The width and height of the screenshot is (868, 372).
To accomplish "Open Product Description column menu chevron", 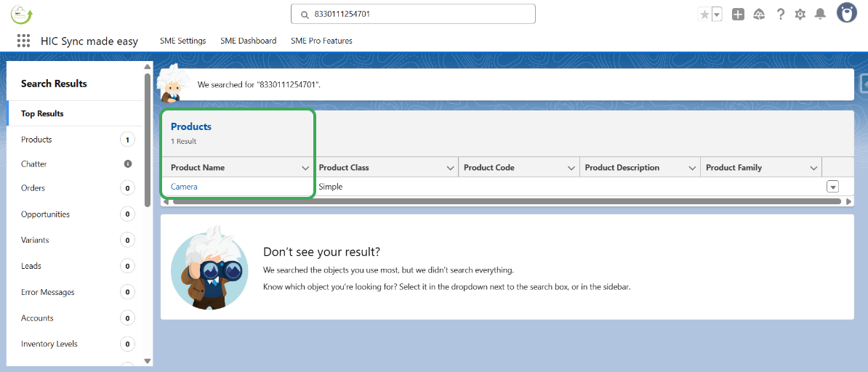I will [692, 168].
